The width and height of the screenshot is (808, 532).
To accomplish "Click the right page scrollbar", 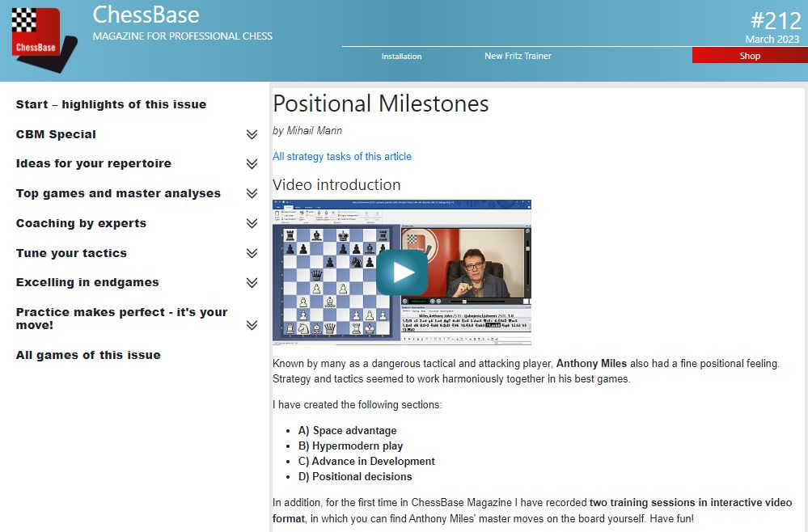I will click(x=803, y=243).
